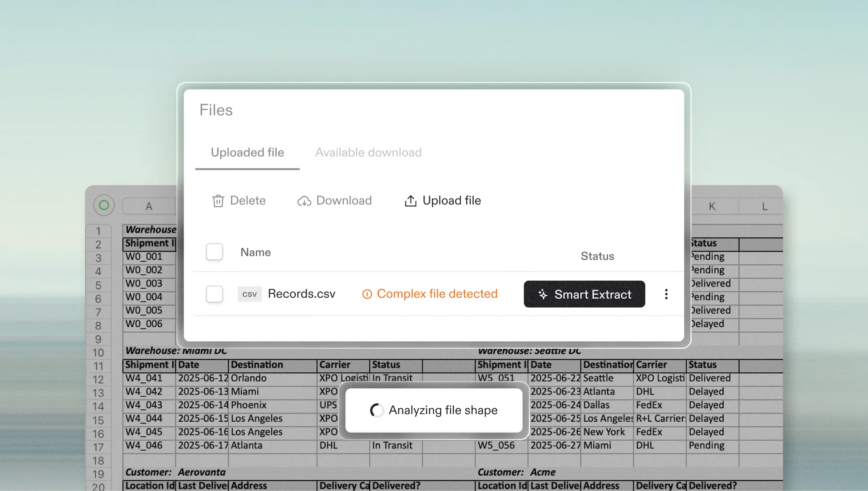Switch to the Available download tab
Viewport: 868px width, 491px height.
[x=368, y=153]
